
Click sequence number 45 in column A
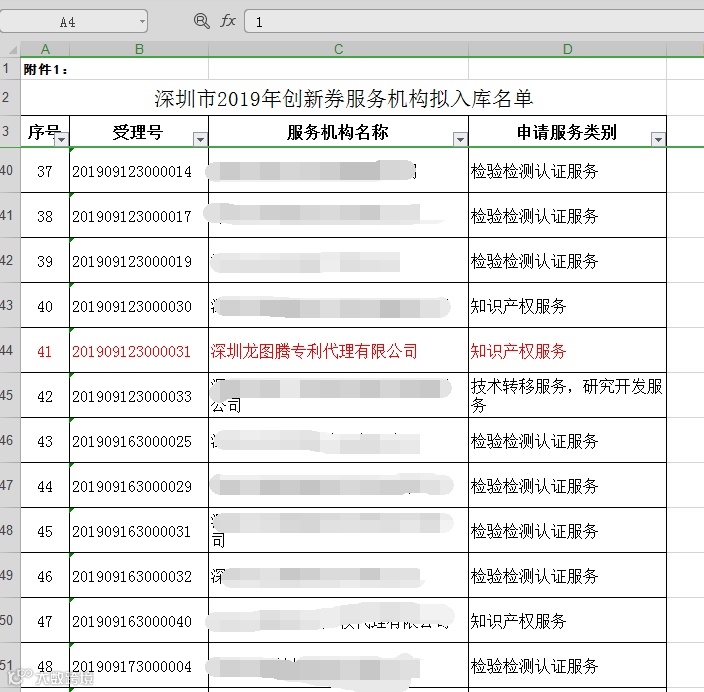pyautogui.click(x=45, y=531)
